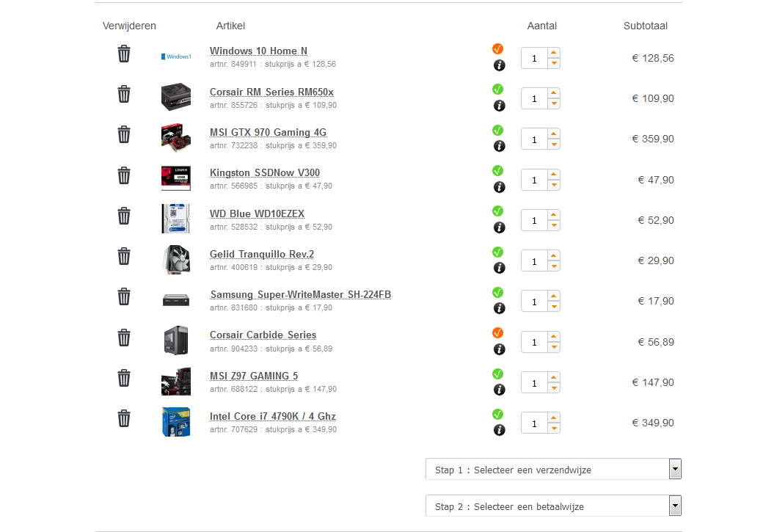Click orange stock status icon of Corsair Carbide Series
The image size is (774, 532).
497,333
